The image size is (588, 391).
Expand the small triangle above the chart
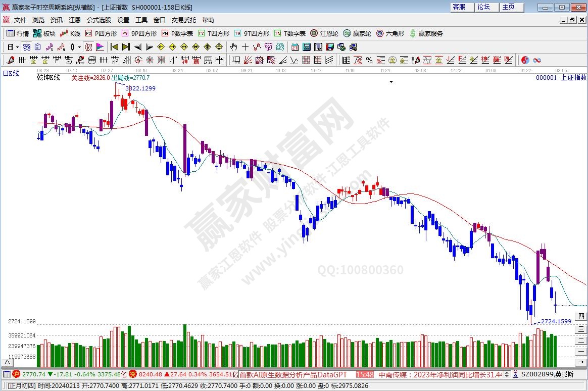pyautogui.click(x=390, y=81)
